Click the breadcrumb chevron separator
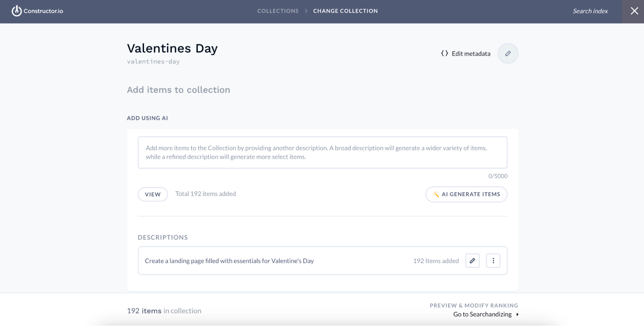 (x=306, y=11)
